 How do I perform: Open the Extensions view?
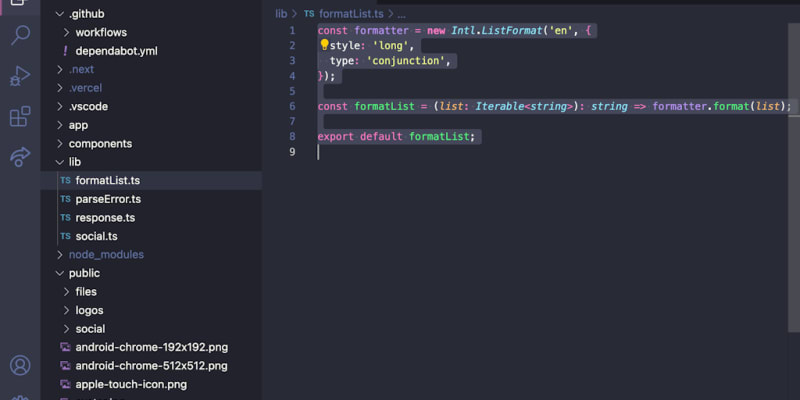(20, 117)
